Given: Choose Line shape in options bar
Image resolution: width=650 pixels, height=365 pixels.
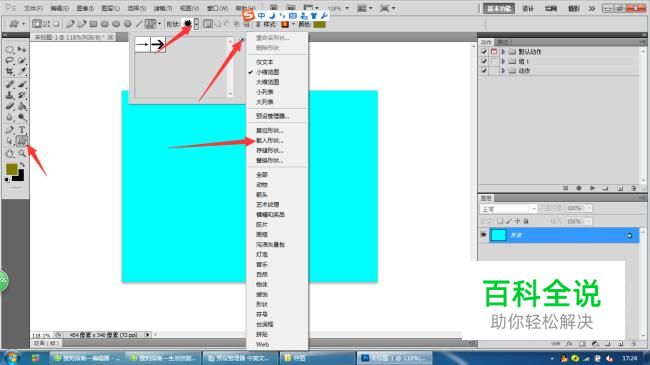Looking at the screenshot, I should [x=139, y=24].
